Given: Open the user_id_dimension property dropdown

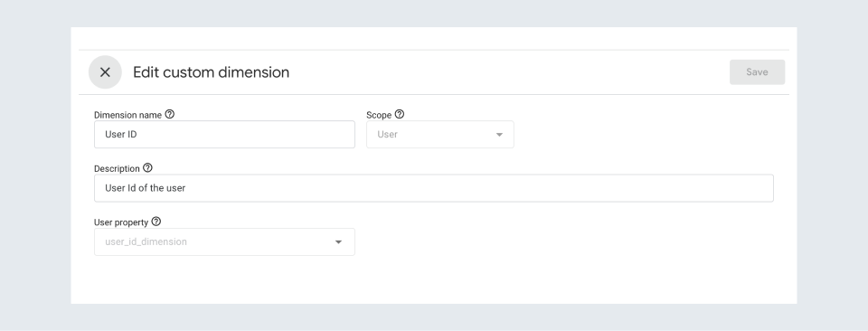Looking at the screenshot, I should coord(224,241).
